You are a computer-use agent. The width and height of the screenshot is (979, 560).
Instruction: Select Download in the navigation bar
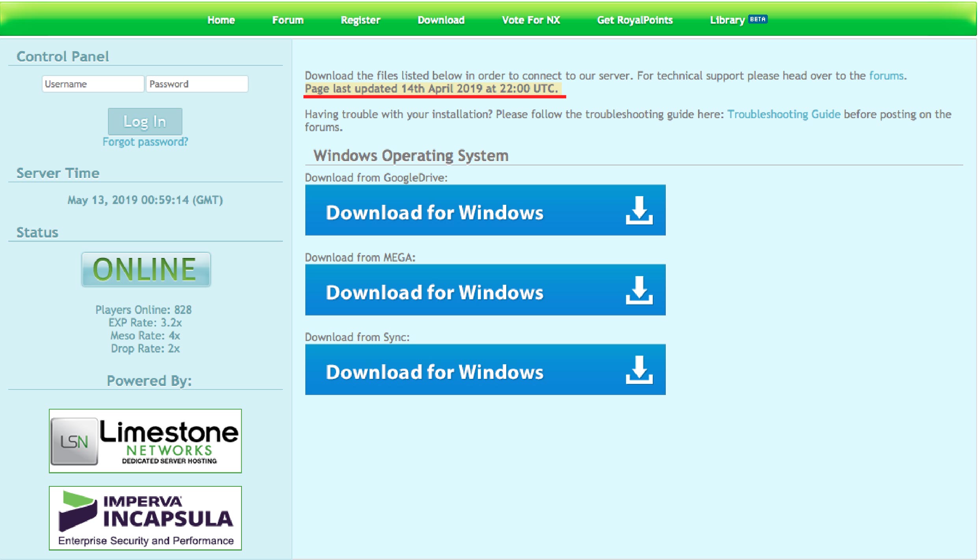click(441, 20)
